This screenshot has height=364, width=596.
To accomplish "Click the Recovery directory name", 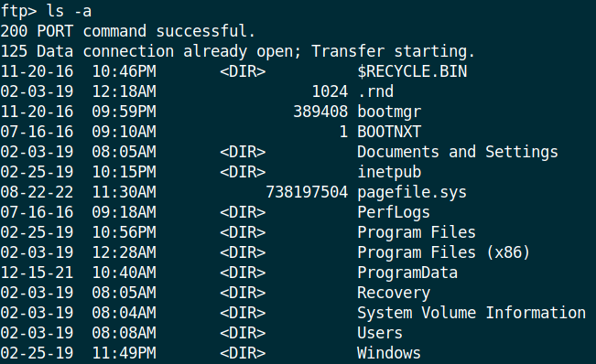I will 394,293.
